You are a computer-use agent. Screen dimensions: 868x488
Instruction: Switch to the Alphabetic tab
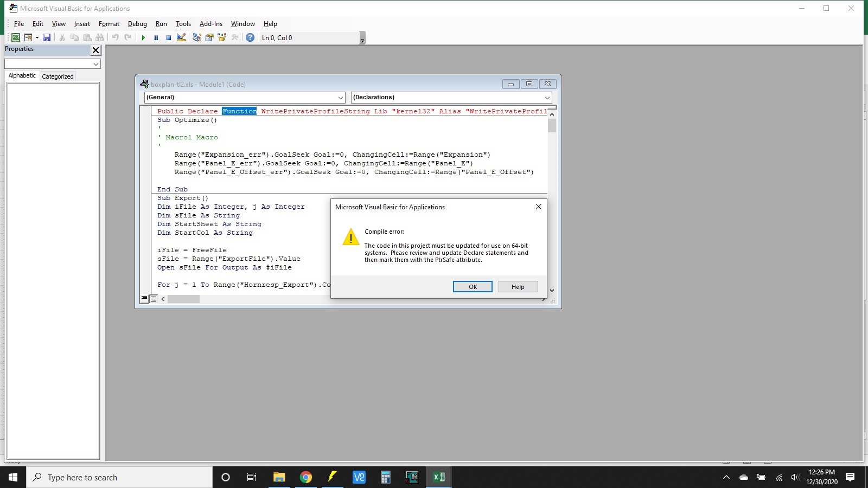coord(22,76)
